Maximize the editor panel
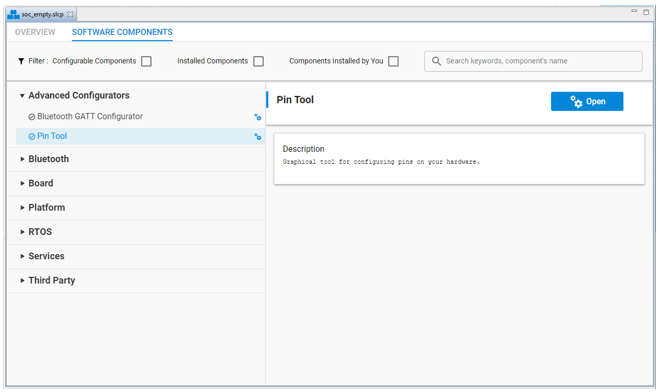Viewport: 659px width, 392px height. 646,12
